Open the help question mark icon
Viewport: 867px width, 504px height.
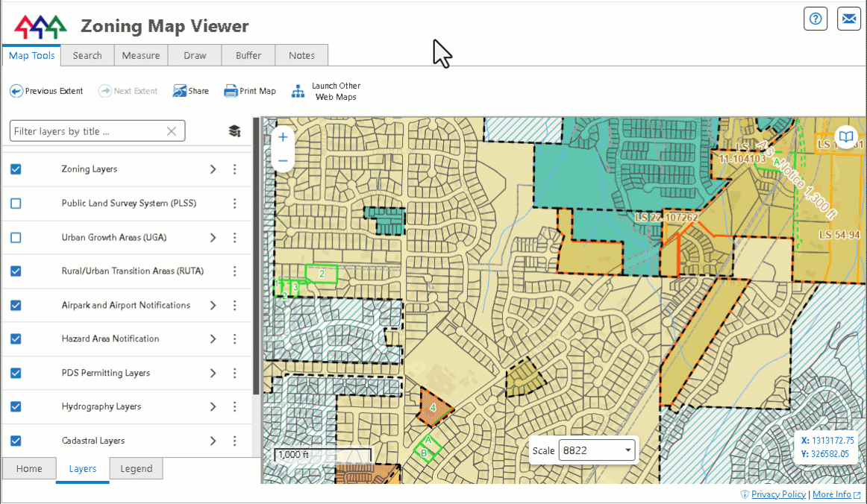coord(816,19)
